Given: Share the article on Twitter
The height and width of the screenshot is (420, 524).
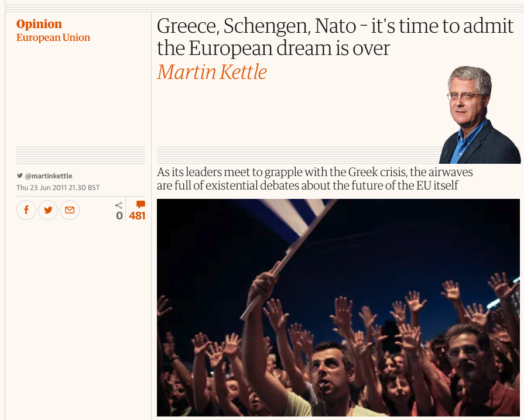Looking at the screenshot, I should [48, 210].
